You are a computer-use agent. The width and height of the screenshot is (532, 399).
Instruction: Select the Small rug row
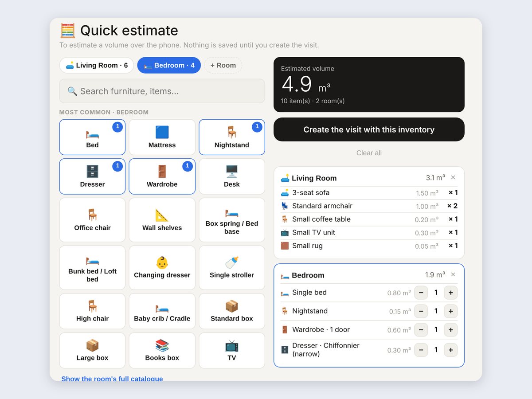click(369, 246)
